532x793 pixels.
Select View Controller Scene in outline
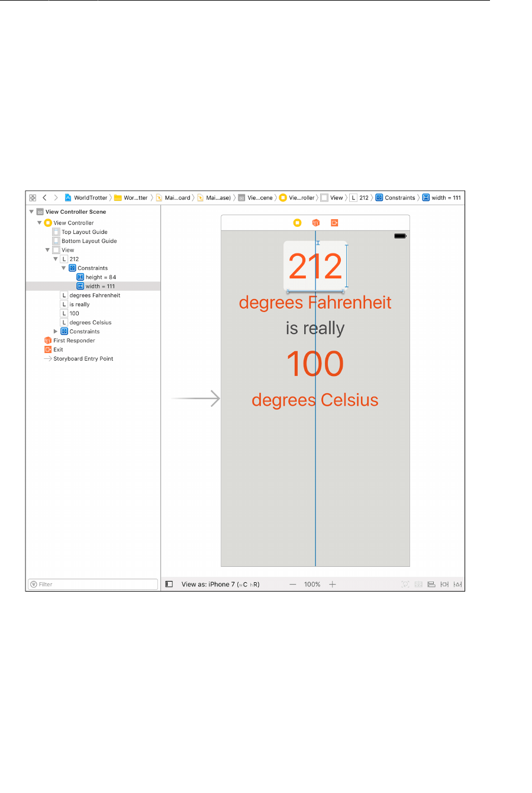93,211
